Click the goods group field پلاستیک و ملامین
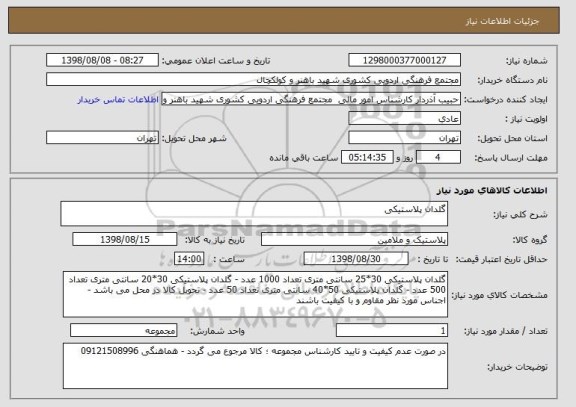 tap(354, 240)
